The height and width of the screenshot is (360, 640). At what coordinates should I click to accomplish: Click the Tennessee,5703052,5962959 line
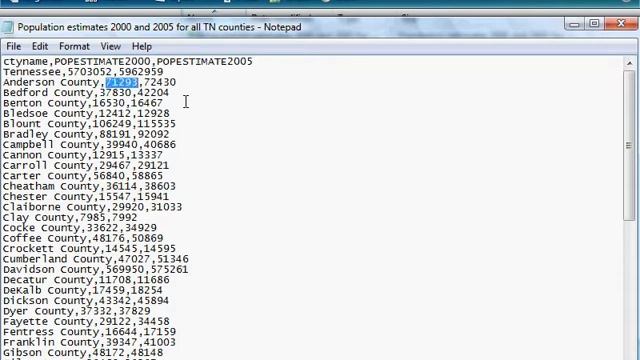pyautogui.click(x=83, y=72)
